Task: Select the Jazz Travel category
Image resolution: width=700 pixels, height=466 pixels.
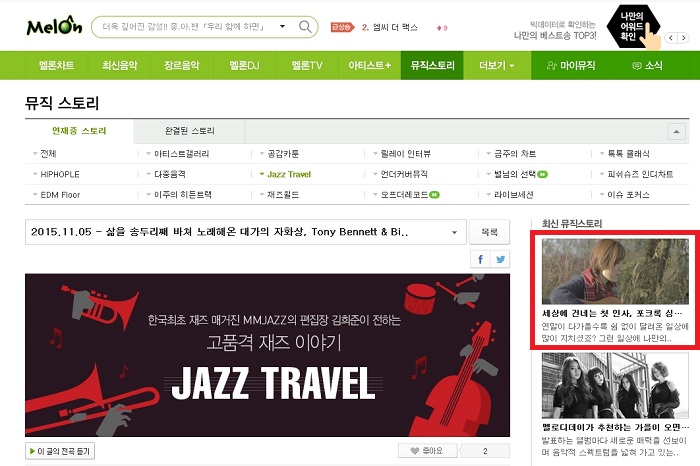Action: (289, 174)
